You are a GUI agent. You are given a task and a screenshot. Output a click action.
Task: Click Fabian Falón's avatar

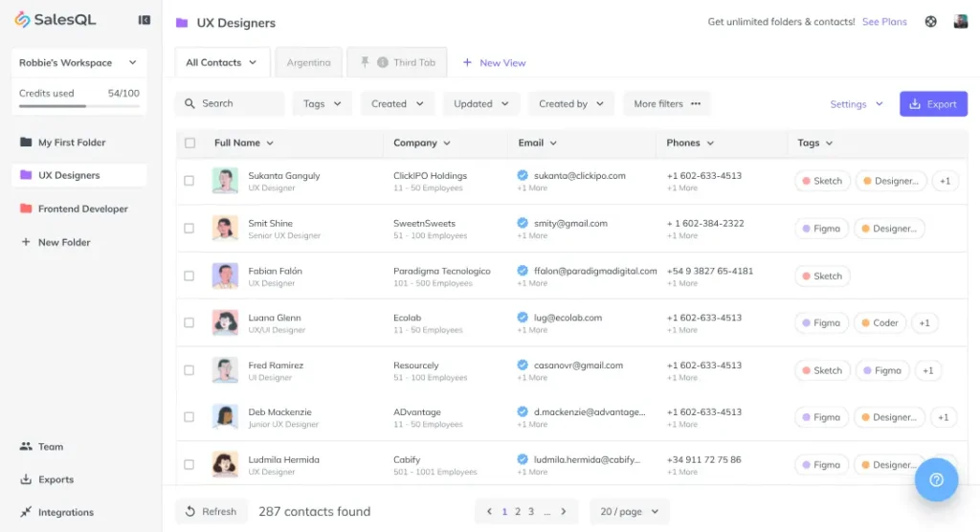(x=225, y=276)
